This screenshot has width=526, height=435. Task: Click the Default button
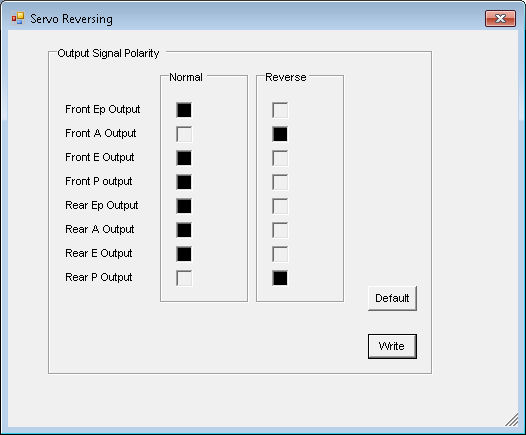pos(392,298)
